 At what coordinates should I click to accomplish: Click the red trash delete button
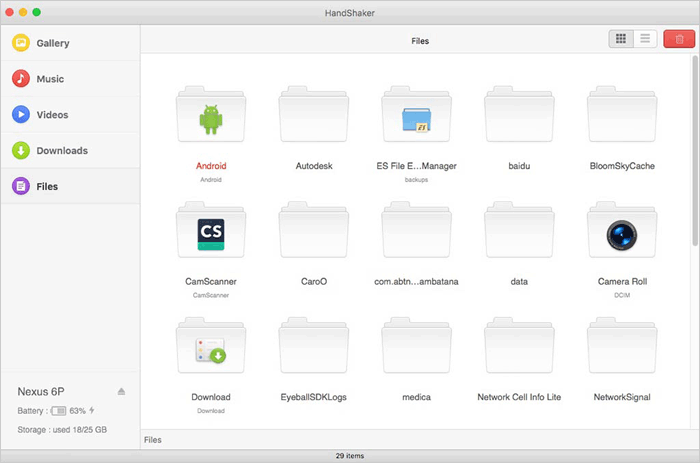(679, 39)
